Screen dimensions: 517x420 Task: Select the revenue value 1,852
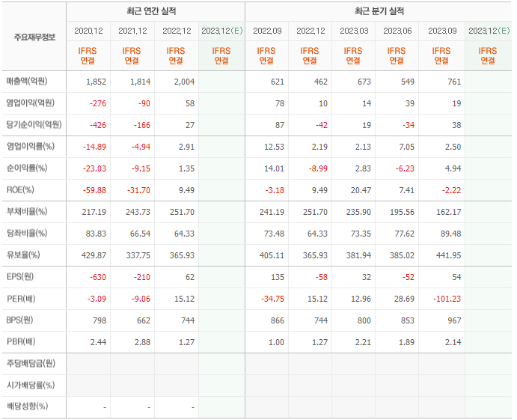[96, 82]
